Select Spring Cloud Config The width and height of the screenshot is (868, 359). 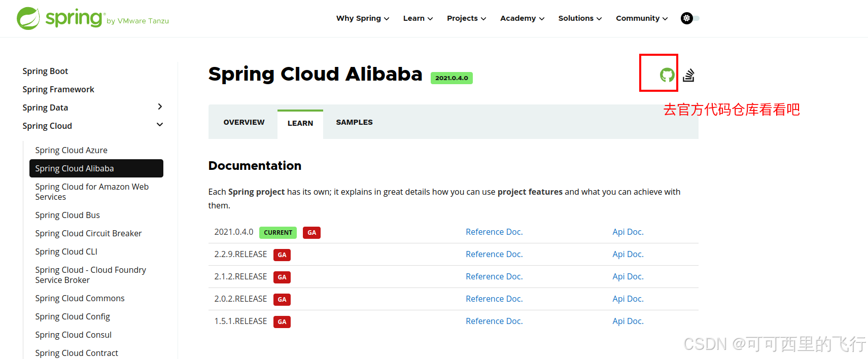pyautogui.click(x=73, y=316)
